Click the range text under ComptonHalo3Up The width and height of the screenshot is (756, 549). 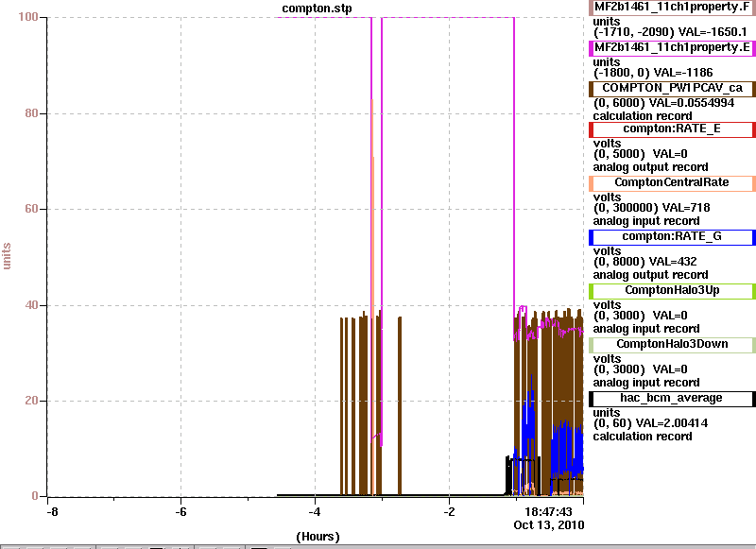tap(641, 316)
